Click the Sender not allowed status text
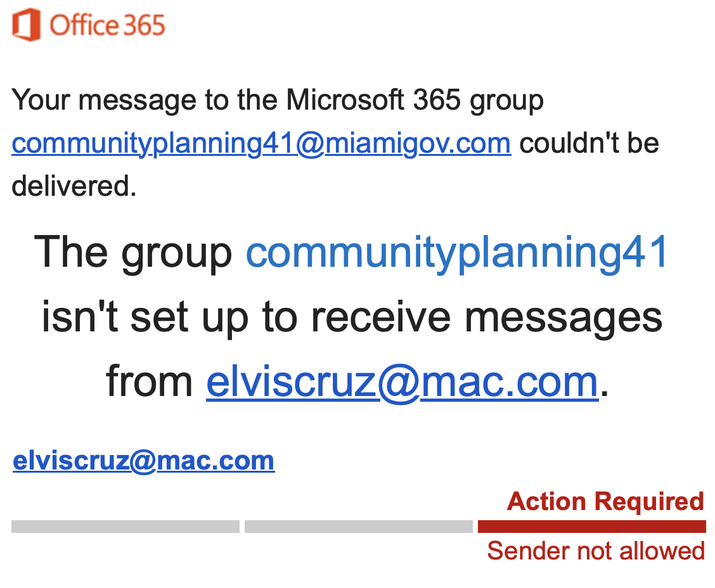This screenshot has width=715, height=588. click(x=595, y=551)
